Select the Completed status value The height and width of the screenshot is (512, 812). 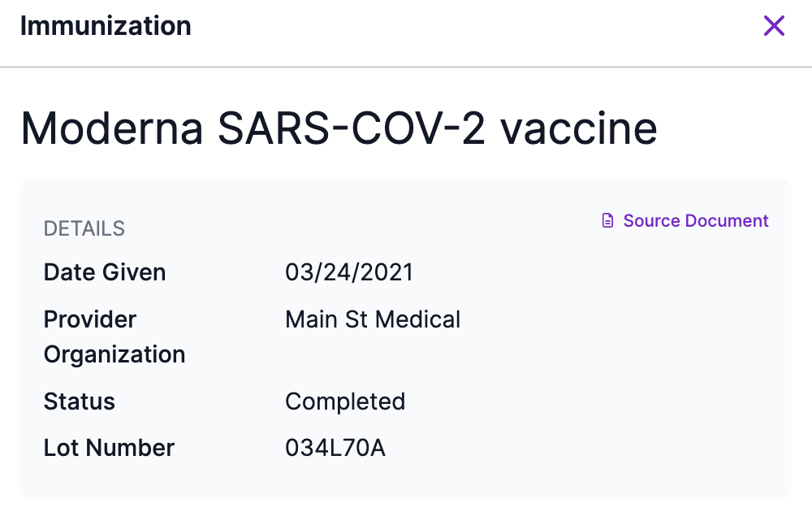coord(345,401)
